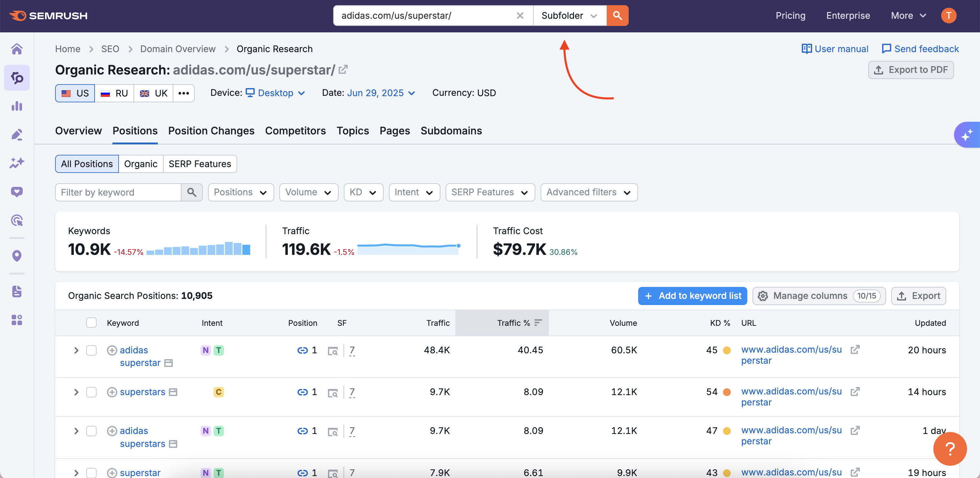980x478 pixels.
Task: Select the Advertising cursor-target icon in sidebar
Action: (x=17, y=221)
